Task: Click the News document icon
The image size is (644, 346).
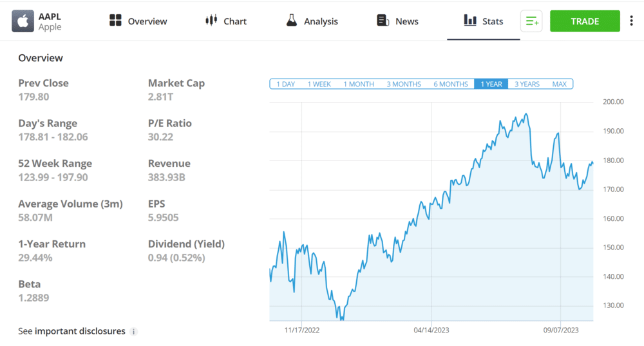Action: click(x=383, y=21)
